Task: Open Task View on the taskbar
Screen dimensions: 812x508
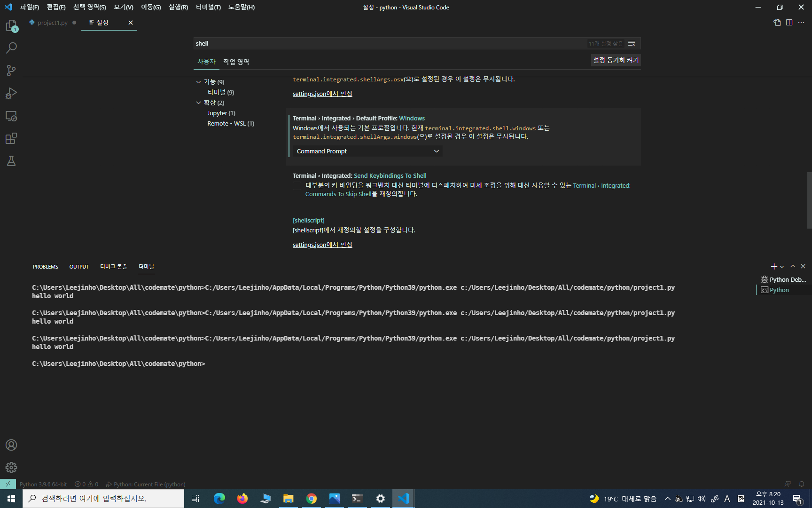Action: pos(195,499)
